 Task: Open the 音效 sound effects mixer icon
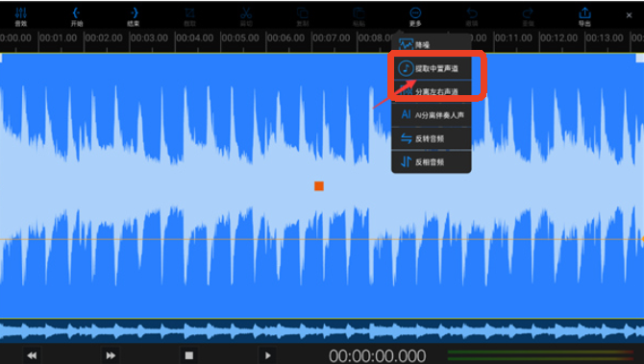coord(20,17)
